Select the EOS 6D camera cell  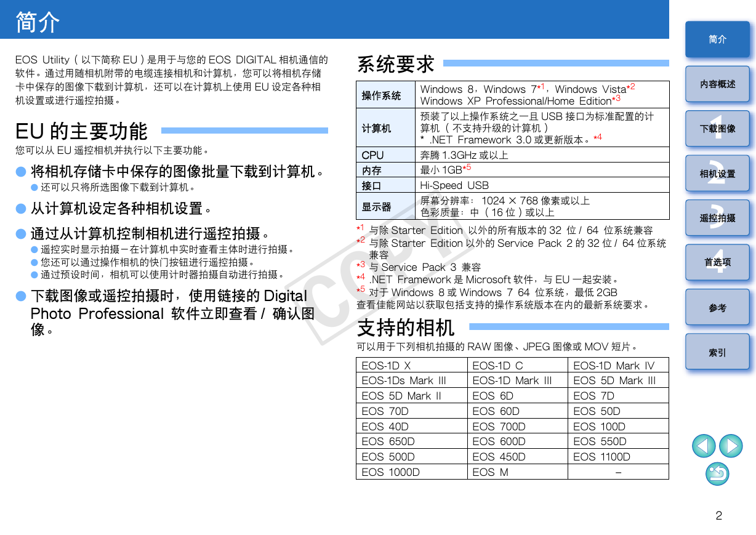pos(518,396)
